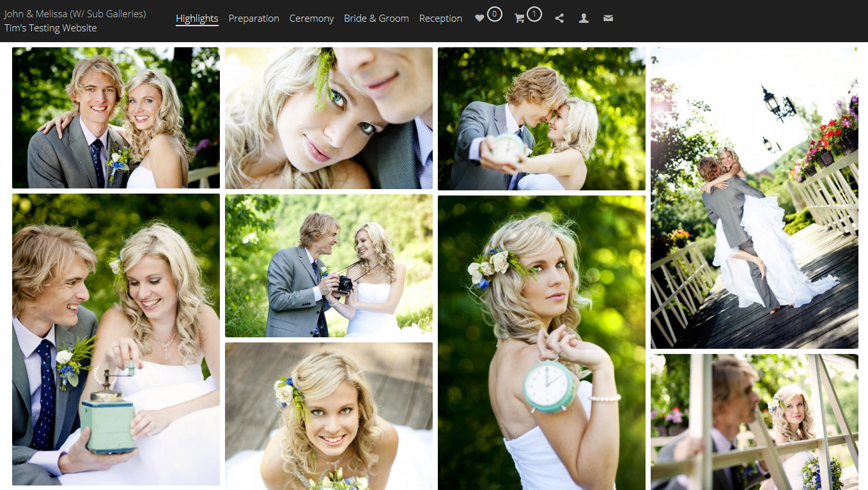Click the cart count badge showing 1
This screenshot has height=490, width=868.
click(x=534, y=13)
